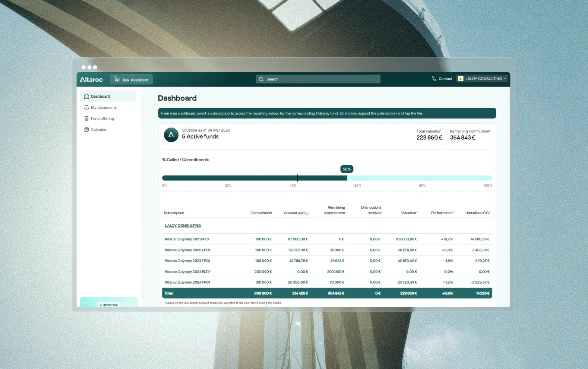Click the search magnifier icon
Viewport: 588px width, 369px height.
pos(261,79)
